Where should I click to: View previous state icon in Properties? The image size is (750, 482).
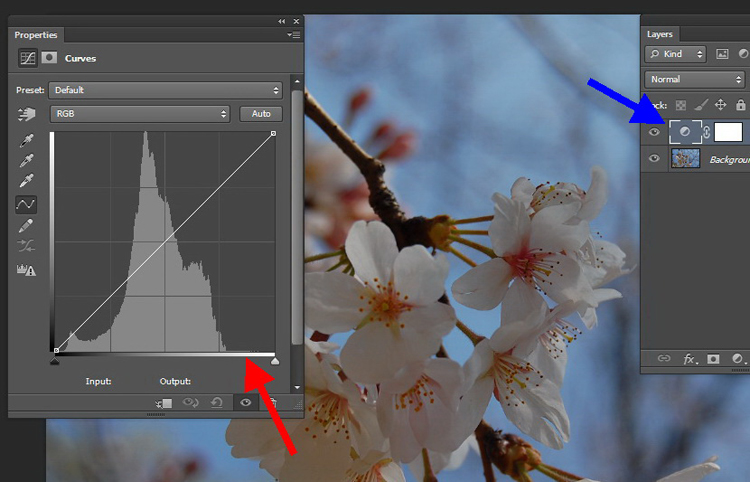pyautogui.click(x=190, y=403)
